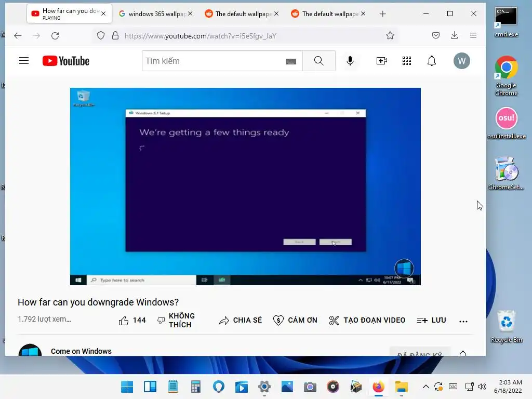Viewport: 532px width, 399px height.
Task: Save page to Pocket
Action: point(436,35)
